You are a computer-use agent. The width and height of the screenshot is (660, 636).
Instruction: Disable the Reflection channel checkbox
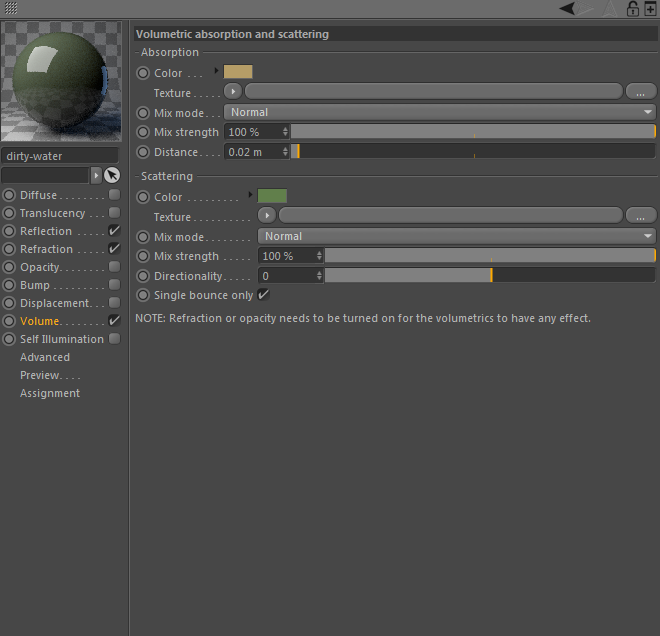click(114, 231)
